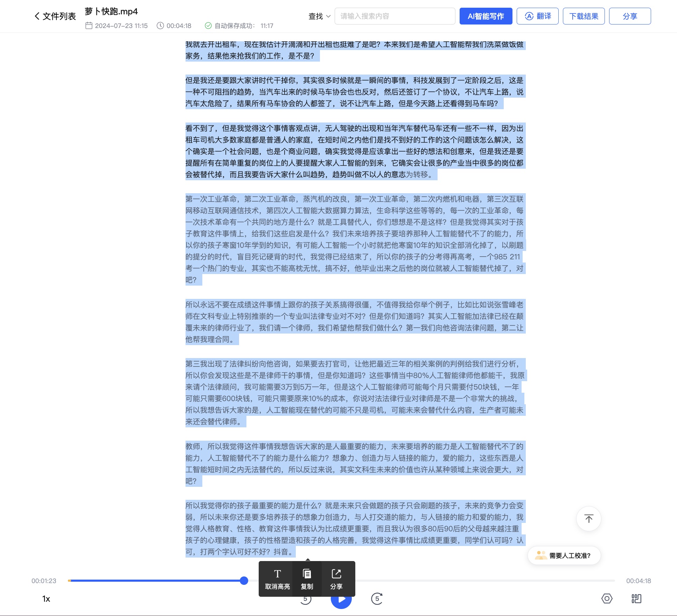The width and height of the screenshot is (677, 616).
Task: Click the search content input field
Action: pos(395,16)
